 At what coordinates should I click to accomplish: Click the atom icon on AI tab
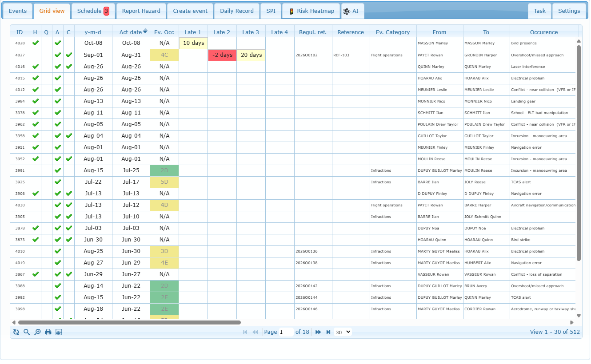pyautogui.click(x=347, y=11)
